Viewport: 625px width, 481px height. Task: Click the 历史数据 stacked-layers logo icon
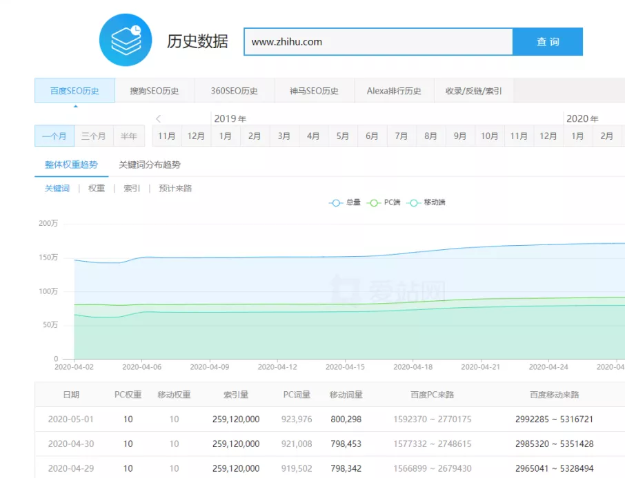click(x=126, y=40)
